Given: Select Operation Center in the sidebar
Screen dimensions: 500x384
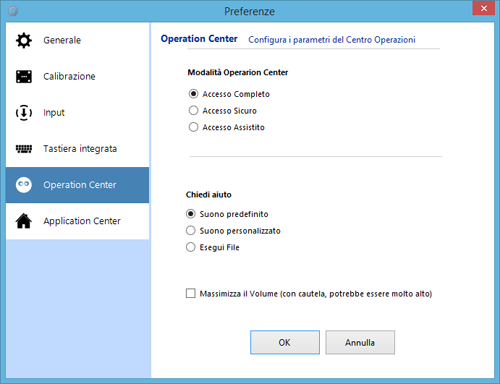Looking at the screenshot, I should tap(77, 185).
